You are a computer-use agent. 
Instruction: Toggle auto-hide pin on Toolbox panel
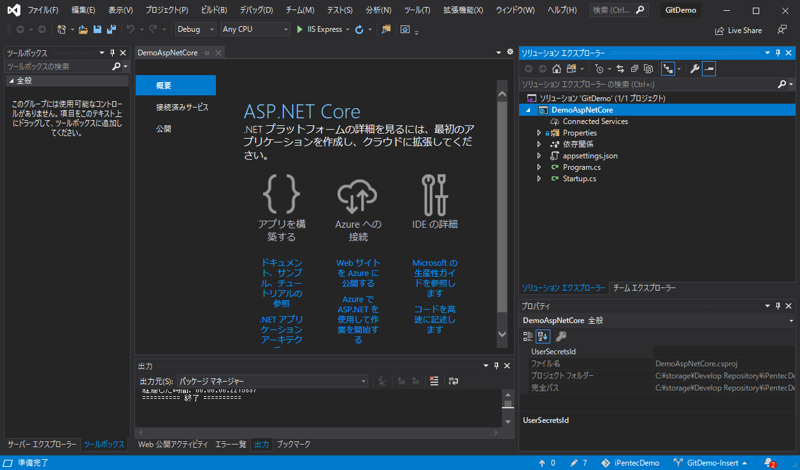[112, 53]
